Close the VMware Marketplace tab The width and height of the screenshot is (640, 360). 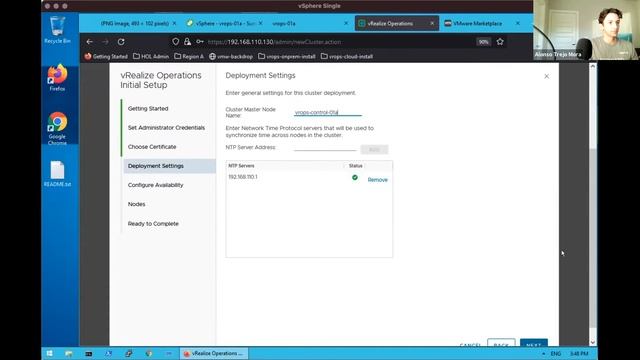pyautogui.click(x=518, y=23)
